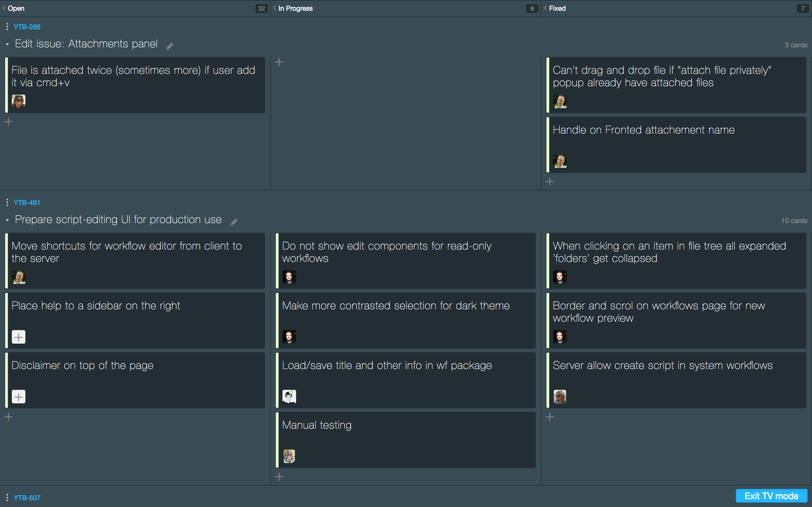Add a card to In Progress in the Attachments swimlane
The image size is (812, 507).
279,62
